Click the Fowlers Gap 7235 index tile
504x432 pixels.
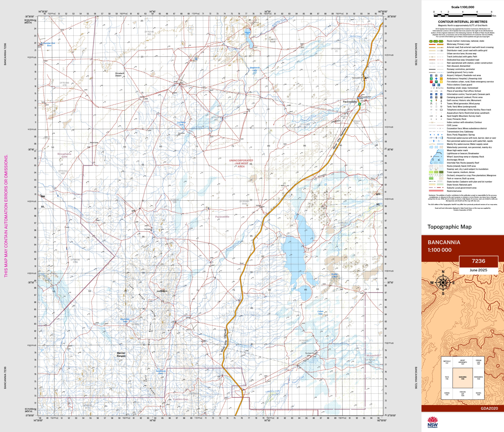coord(463,394)
